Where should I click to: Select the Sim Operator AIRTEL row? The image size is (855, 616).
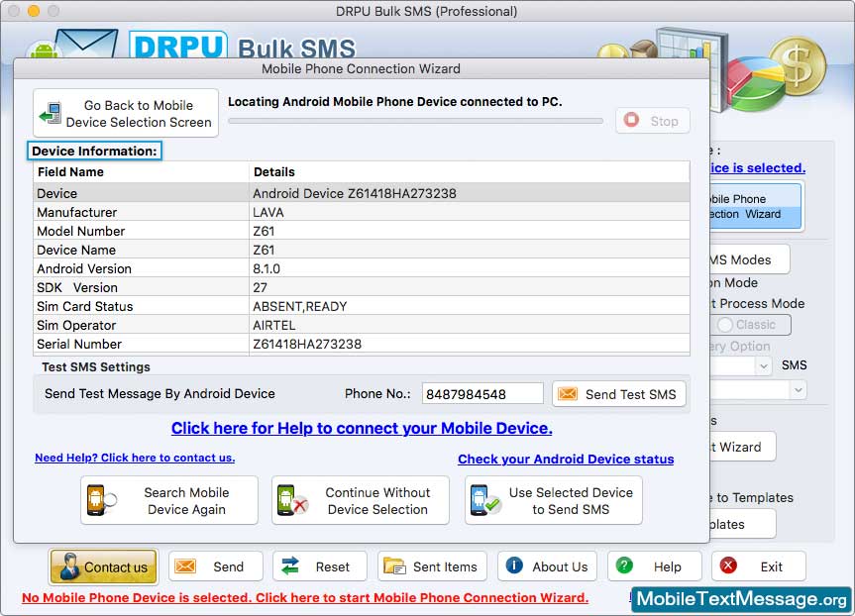pos(362,325)
